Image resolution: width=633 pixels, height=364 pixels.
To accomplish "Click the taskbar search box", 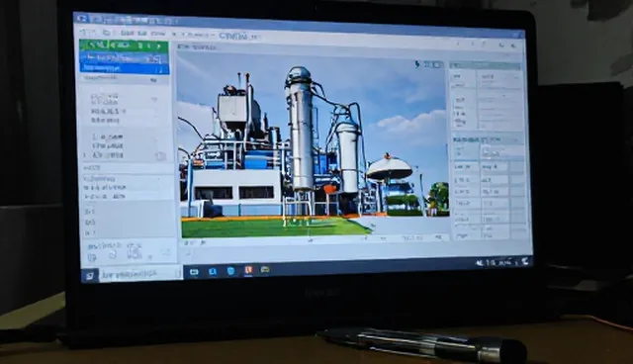I will click(x=140, y=274).
